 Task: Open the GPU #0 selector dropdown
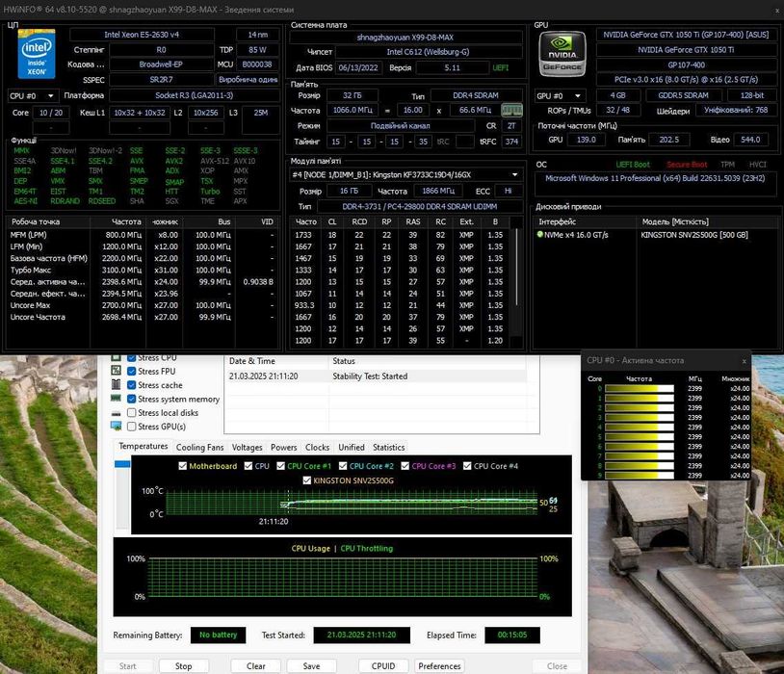[x=560, y=95]
